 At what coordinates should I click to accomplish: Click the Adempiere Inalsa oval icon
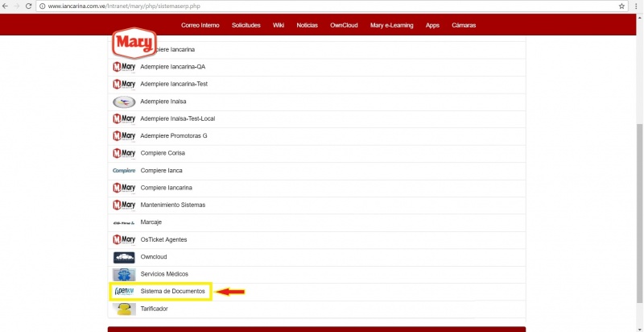coord(124,102)
